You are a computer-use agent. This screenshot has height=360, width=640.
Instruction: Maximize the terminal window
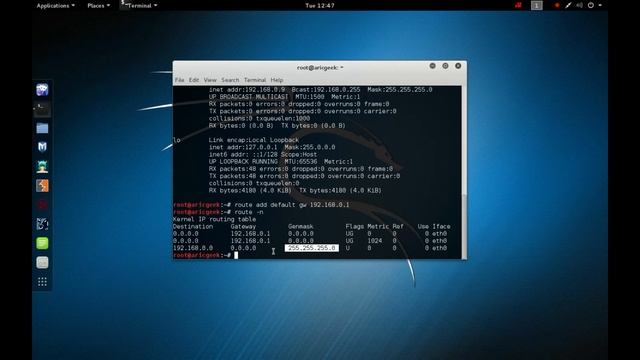tap(445, 66)
